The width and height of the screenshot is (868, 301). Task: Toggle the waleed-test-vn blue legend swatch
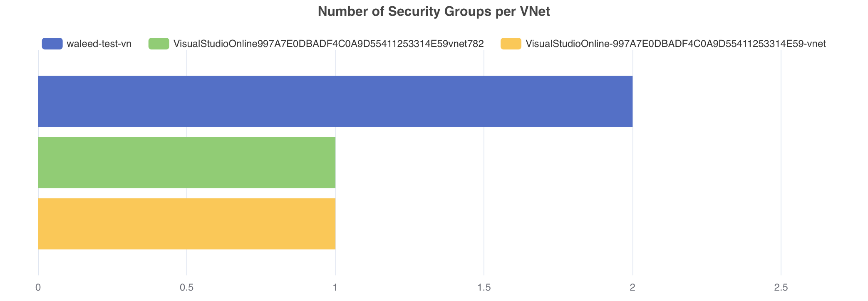[x=52, y=44]
